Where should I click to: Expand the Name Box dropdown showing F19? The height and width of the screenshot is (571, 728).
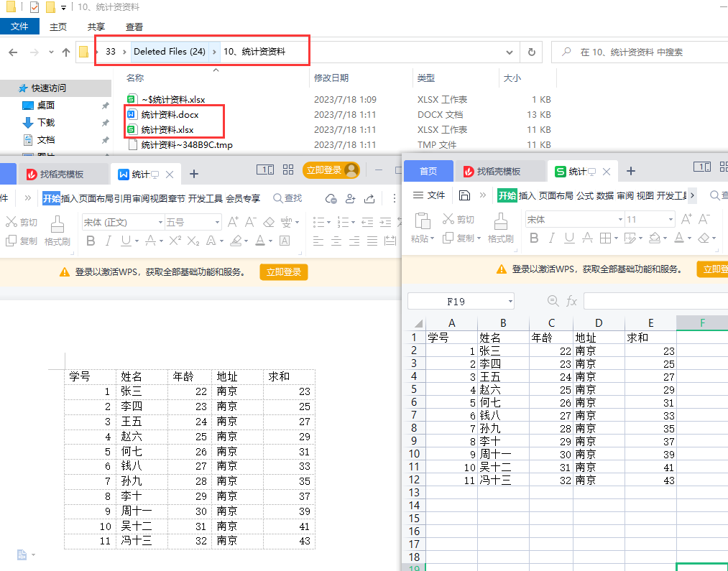click(x=510, y=302)
